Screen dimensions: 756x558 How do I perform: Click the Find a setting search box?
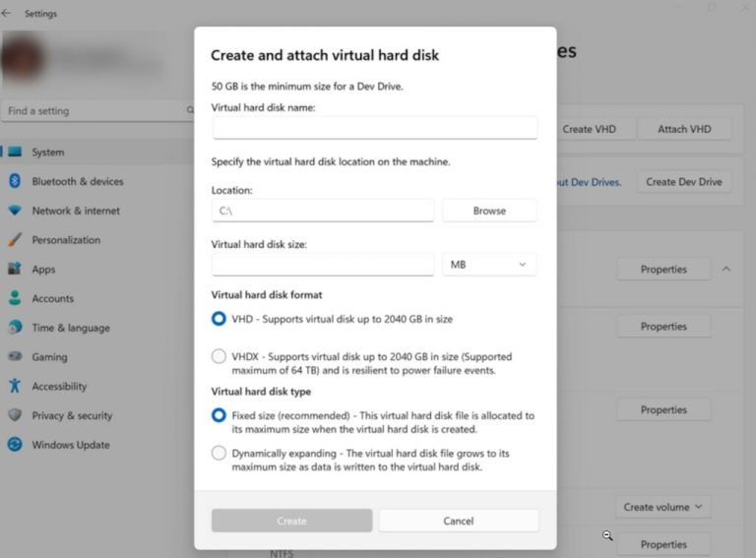tap(97, 111)
